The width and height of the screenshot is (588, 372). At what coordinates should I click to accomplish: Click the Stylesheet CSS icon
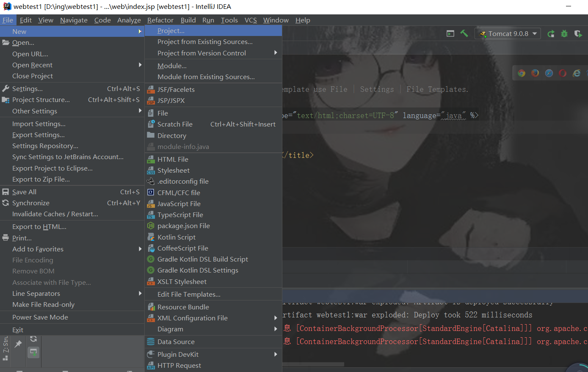coord(151,171)
